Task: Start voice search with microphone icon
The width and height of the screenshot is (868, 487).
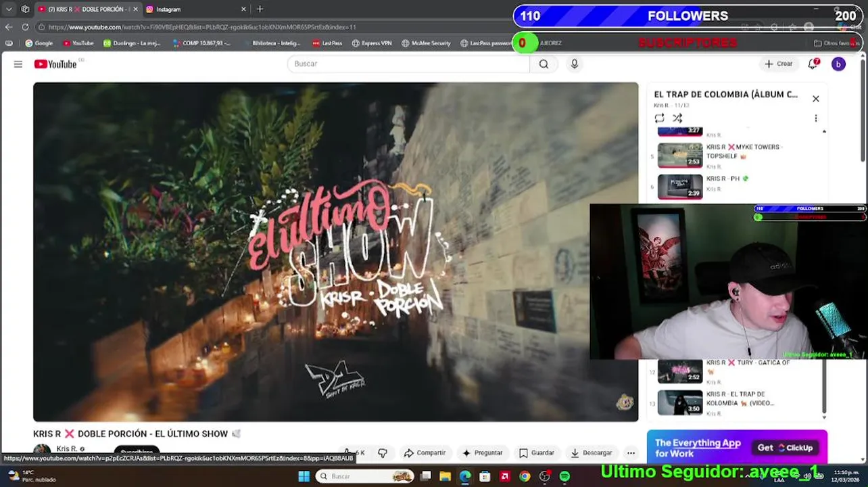Action: click(x=575, y=64)
